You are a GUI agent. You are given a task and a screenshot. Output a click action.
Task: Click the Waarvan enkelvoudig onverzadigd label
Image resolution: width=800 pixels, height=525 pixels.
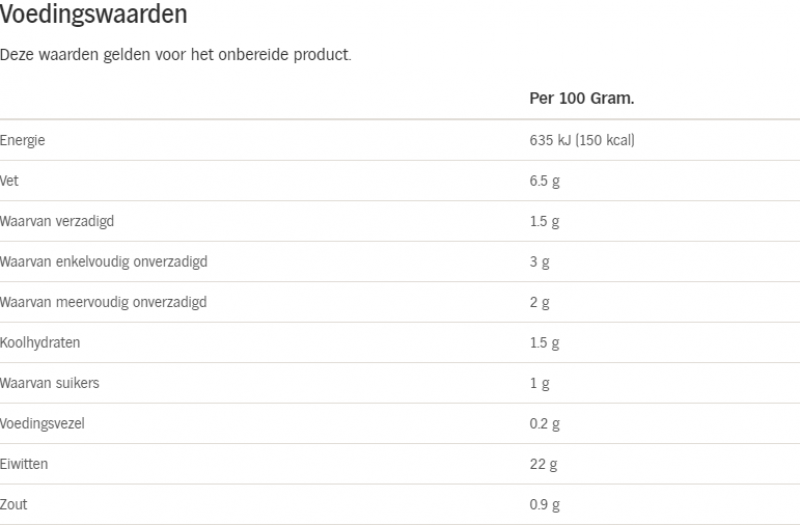[104, 262]
